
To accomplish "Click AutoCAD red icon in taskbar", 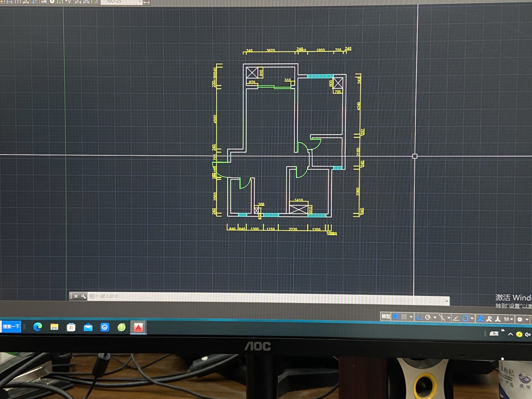I will [138, 327].
